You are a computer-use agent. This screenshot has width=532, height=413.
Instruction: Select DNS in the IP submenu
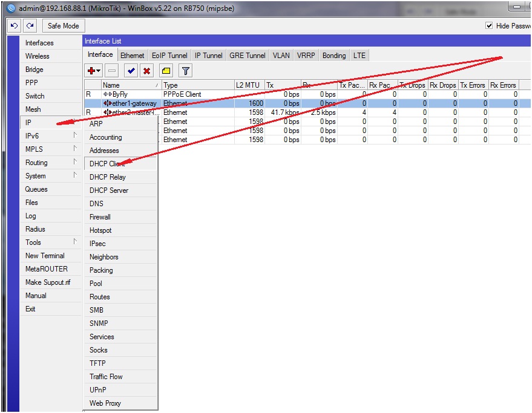pos(120,203)
